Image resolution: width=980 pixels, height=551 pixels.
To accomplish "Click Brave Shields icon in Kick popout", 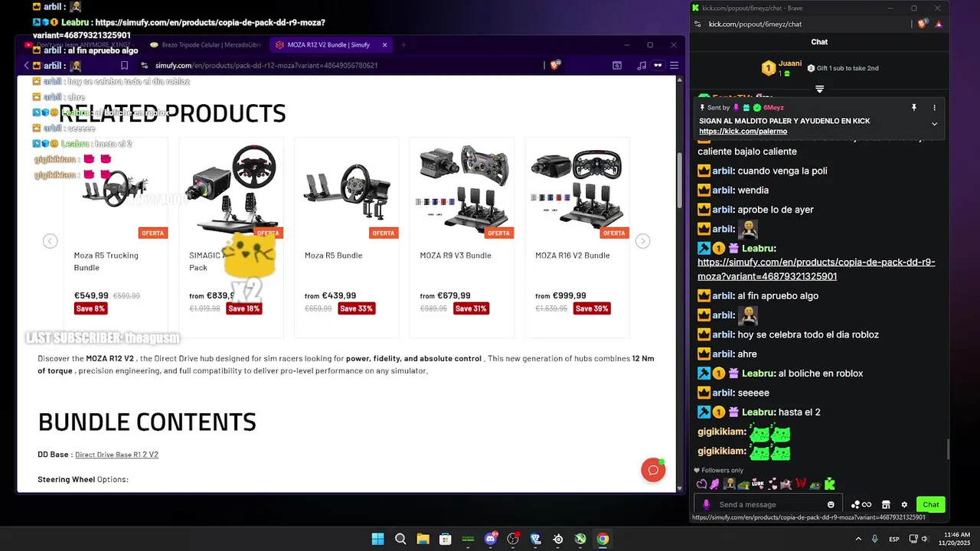I will 923,24.
